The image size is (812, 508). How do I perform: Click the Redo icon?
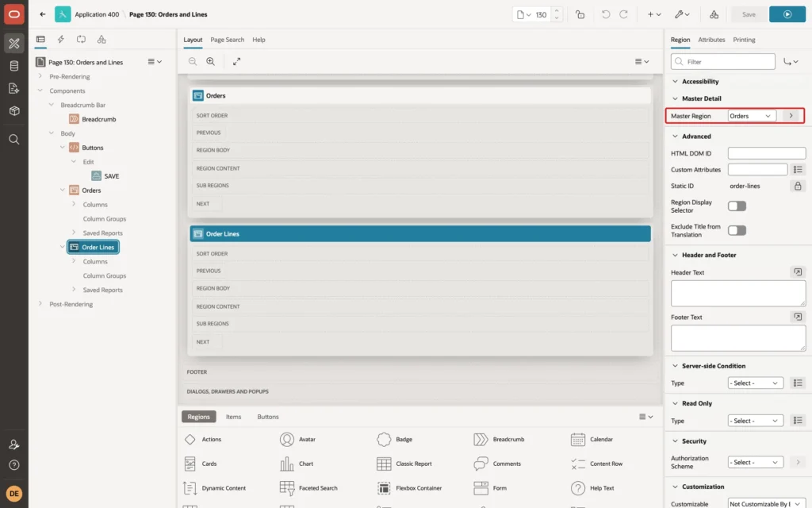tap(623, 14)
